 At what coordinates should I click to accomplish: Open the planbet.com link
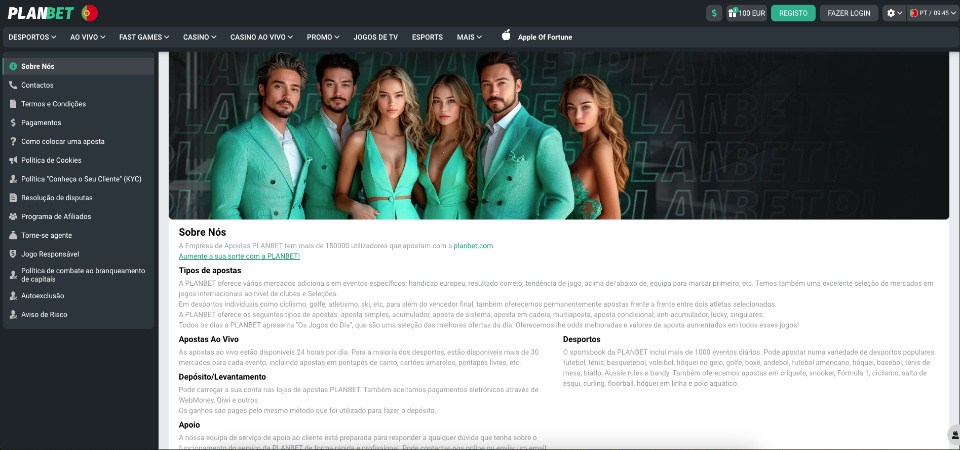point(472,245)
